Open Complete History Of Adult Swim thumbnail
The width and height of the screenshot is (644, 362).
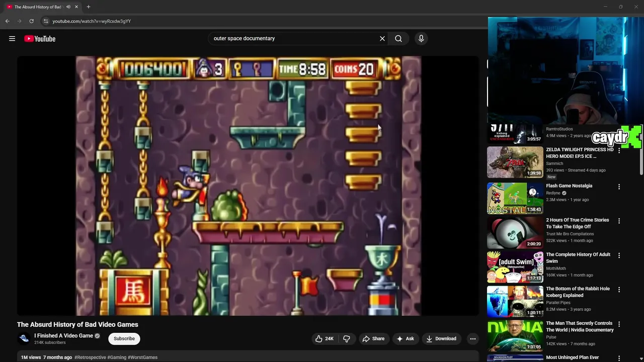515,267
